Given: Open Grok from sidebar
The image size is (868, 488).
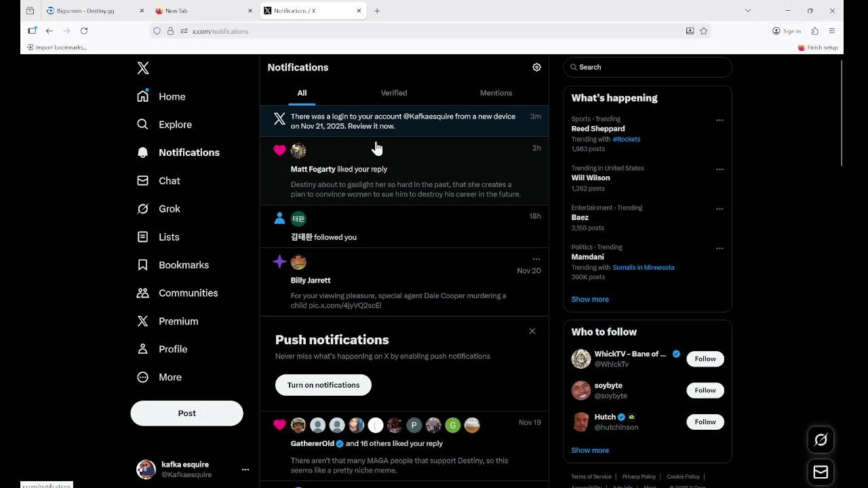Looking at the screenshot, I should (x=158, y=209).
